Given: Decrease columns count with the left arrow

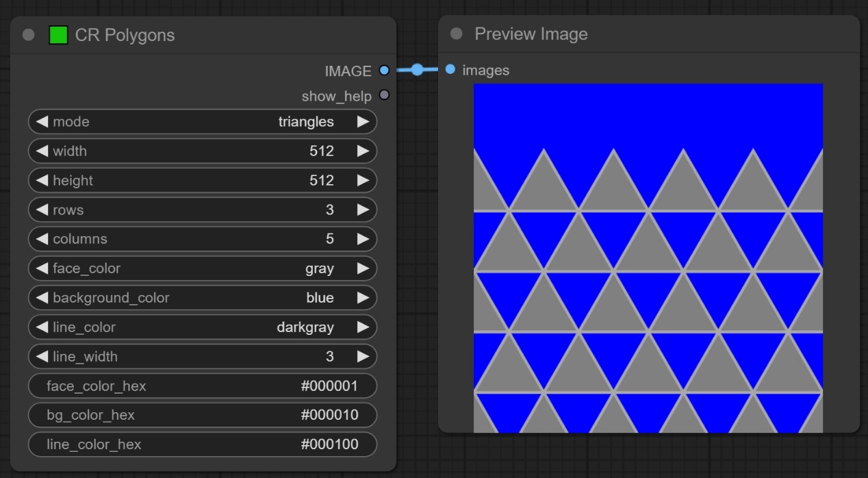Looking at the screenshot, I should 42,239.
